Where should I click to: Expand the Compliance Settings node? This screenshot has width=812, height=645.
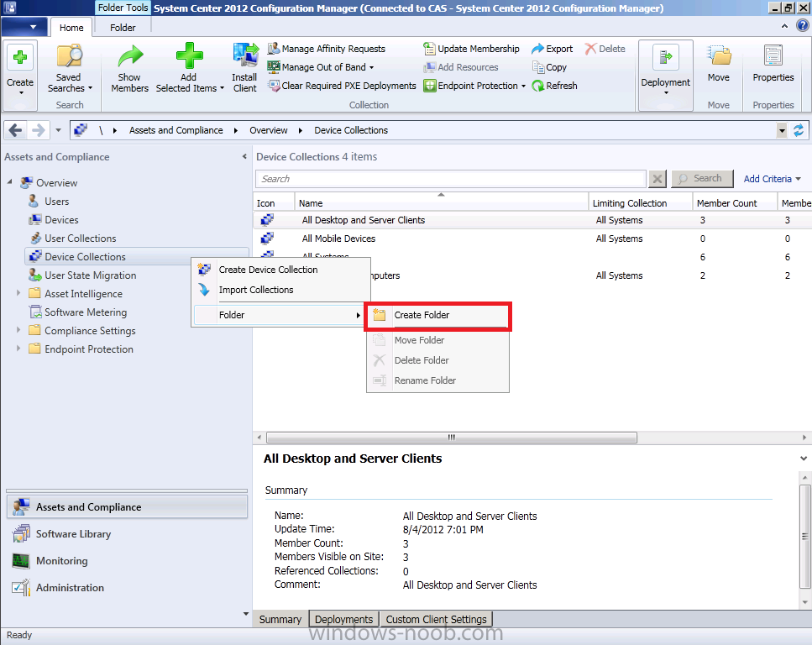pos(18,330)
